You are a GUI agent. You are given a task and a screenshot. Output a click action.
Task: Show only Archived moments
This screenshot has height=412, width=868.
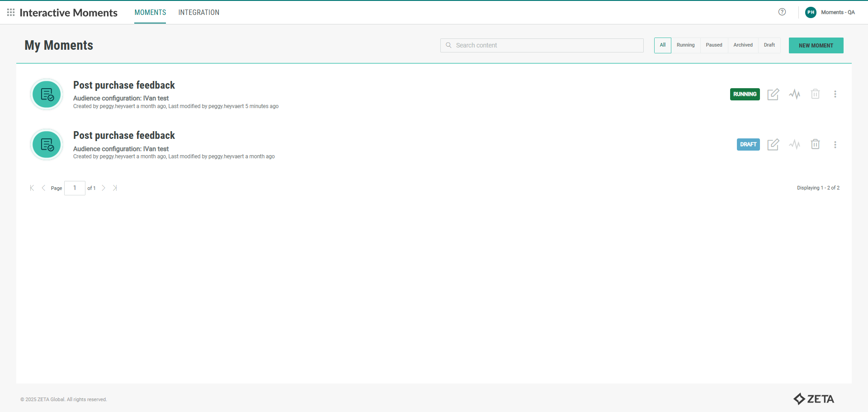743,45
